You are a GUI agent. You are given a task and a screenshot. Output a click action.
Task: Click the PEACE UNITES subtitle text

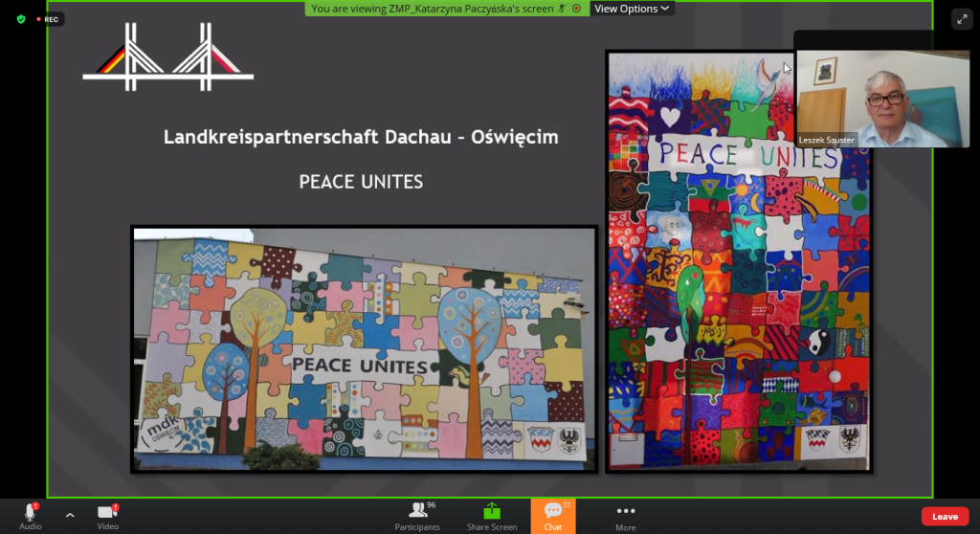coord(361,182)
